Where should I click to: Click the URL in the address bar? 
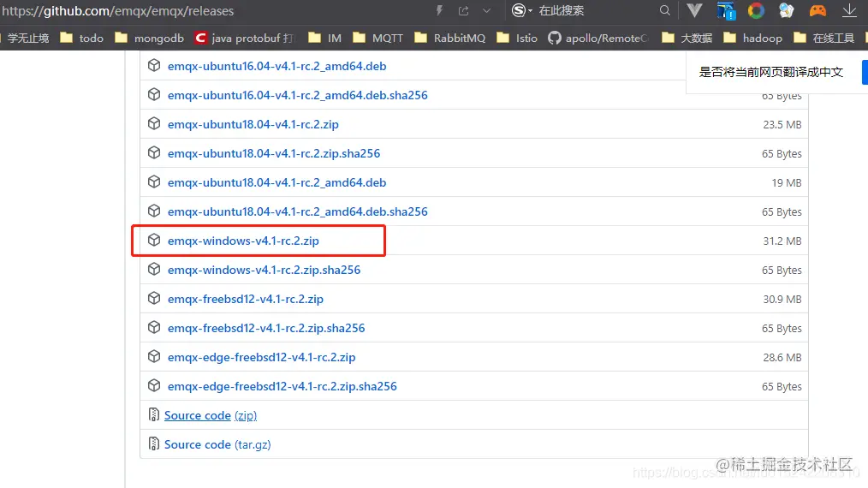tap(118, 10)
